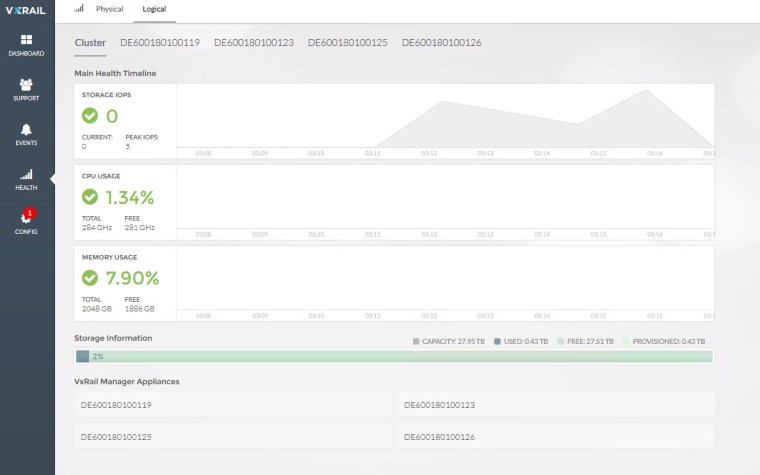This screenshot has width=760, height=475.
Task: Click the Memory Usage green check icon
Action: click(90, 277)
